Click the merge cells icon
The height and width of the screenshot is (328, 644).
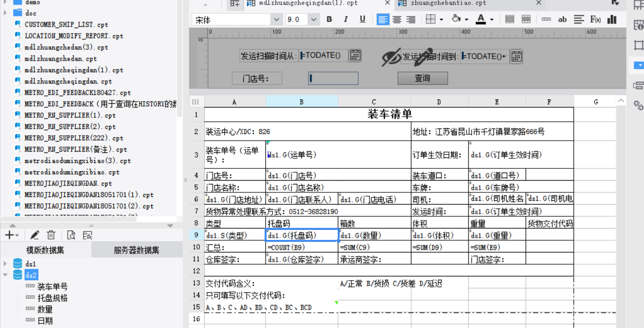[510, 19]
